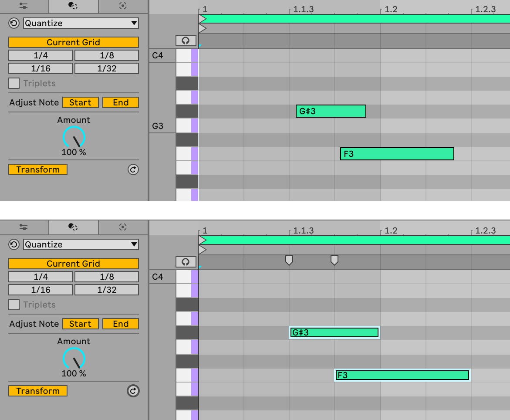The width and height of the screenshot is (510, 420).
Task: Enable MIDI note preview with the headphones icon
Action: tap(186, 40)
